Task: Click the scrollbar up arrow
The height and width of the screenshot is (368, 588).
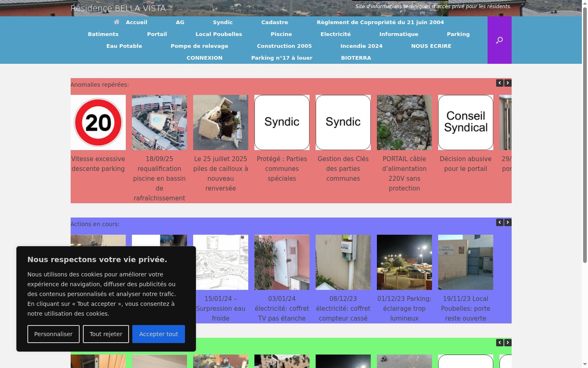Action: click(x=585, y=3)
